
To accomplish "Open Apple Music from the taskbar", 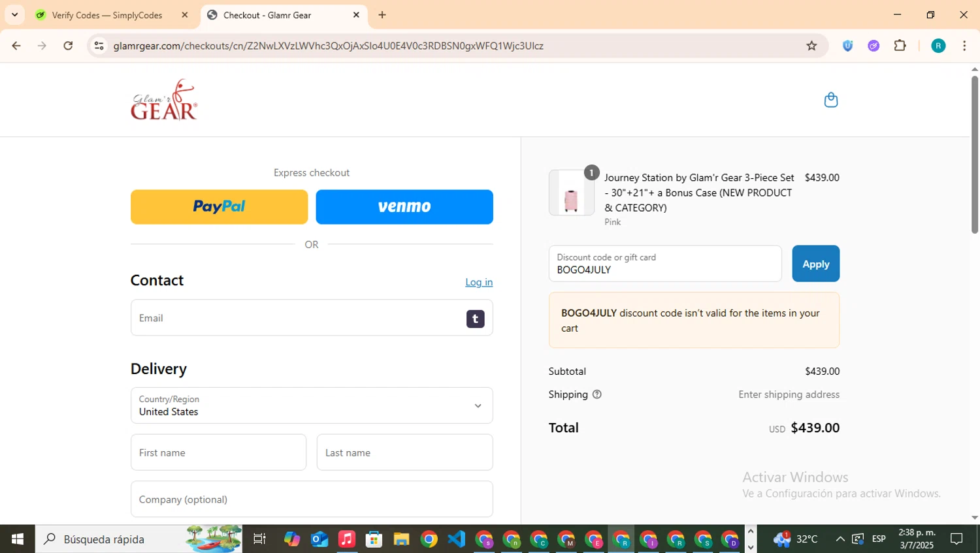I will tap(347, 539).
